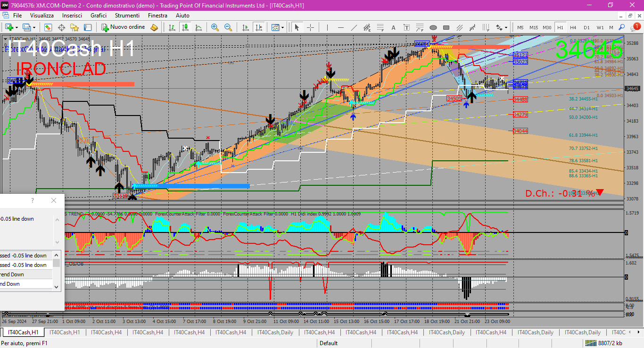Switch chart to candlestick mode

pos(185,27)
